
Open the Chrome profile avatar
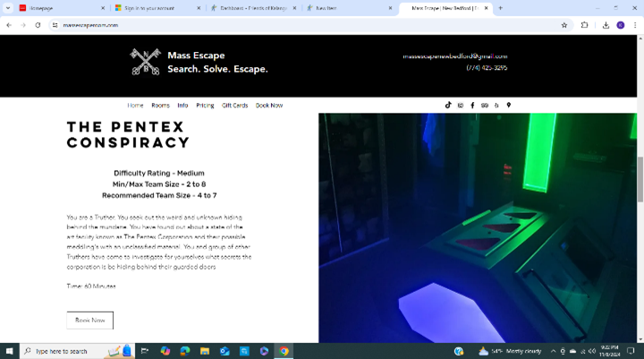click(621, 25)
